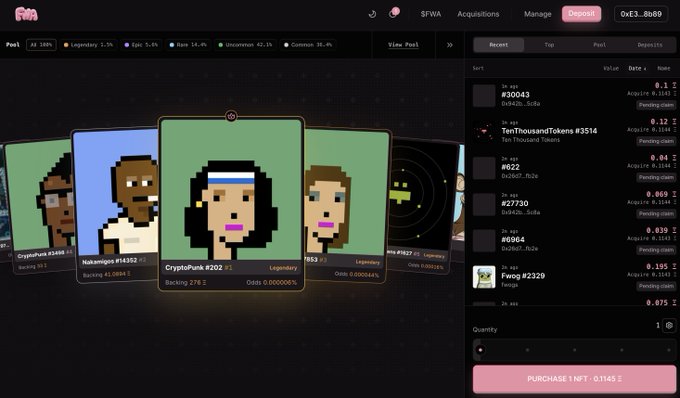Viewport: 680px width, 398px height.
Task: Filter pool by Epic 5.6%
Action: coord(141,45)
